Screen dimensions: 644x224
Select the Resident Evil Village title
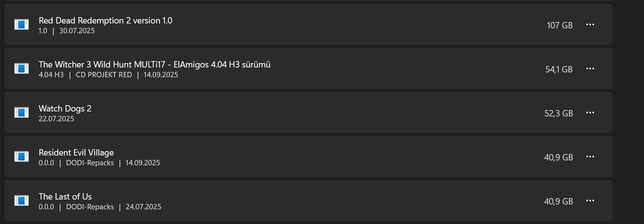pyautogui.click(x=76, y=153)
